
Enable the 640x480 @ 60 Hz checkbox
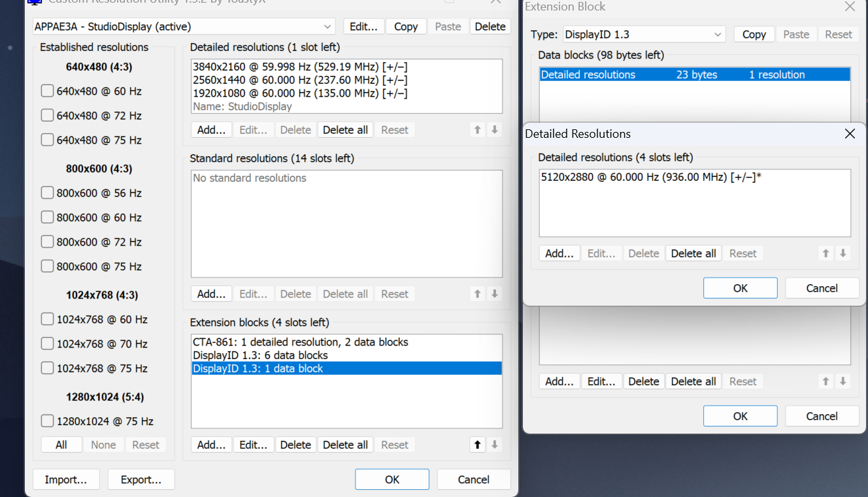(47, 91)
